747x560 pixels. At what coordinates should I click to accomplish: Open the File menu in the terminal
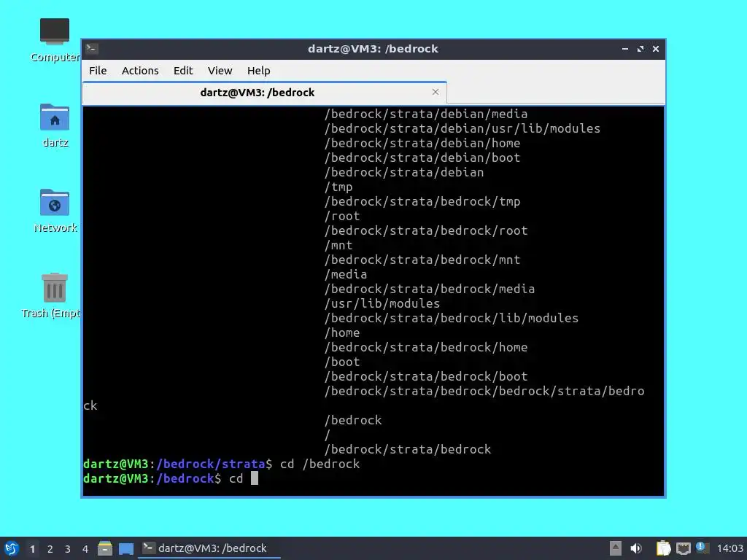tap(98, 71)
